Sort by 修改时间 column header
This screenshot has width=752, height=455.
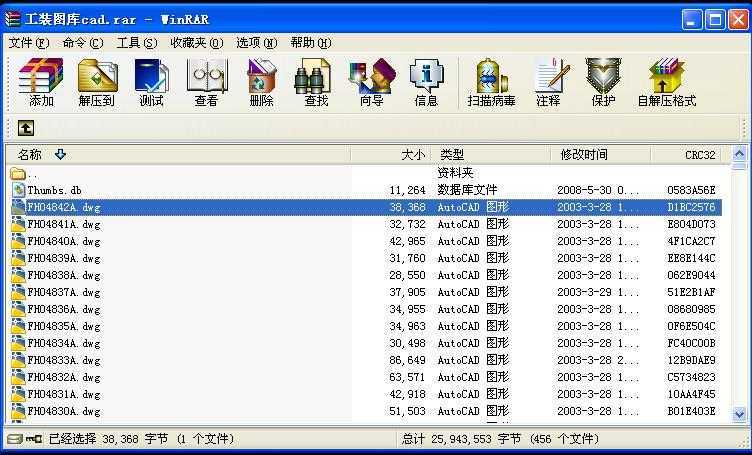600,155
